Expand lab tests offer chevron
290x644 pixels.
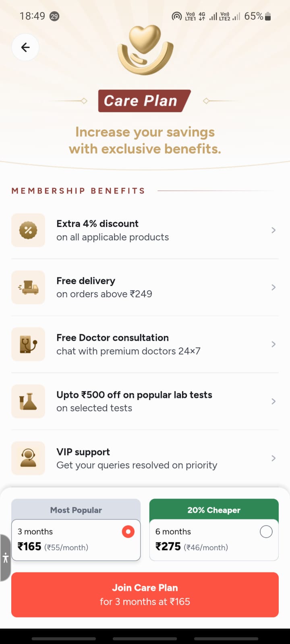click(x=273, y=401)
